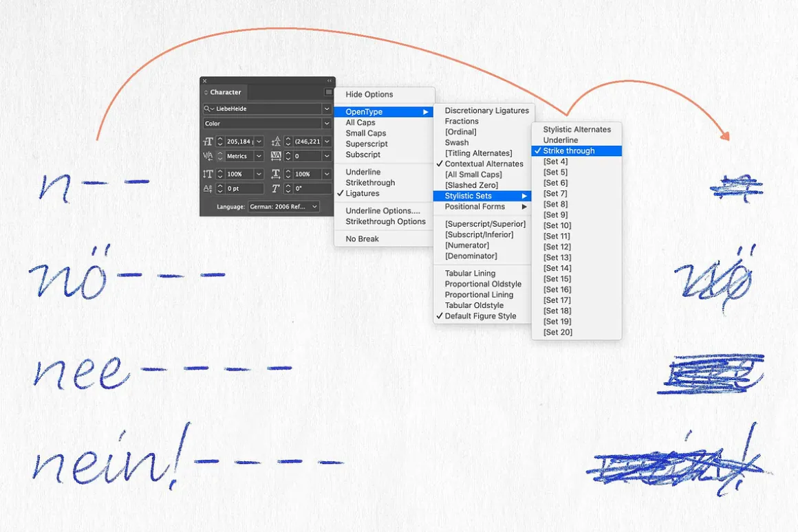This screenshot has height=532, width=798.
Task: Click the skew (false italic) icon
Action: pyautogui.click(x=276, y=188)
